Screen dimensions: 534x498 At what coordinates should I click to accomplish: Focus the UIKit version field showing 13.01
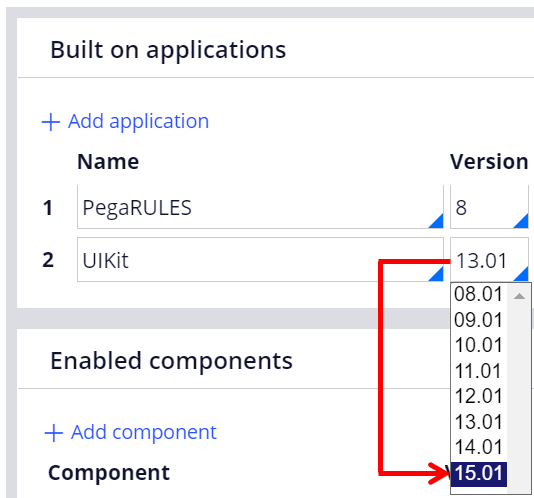(489, 260)
